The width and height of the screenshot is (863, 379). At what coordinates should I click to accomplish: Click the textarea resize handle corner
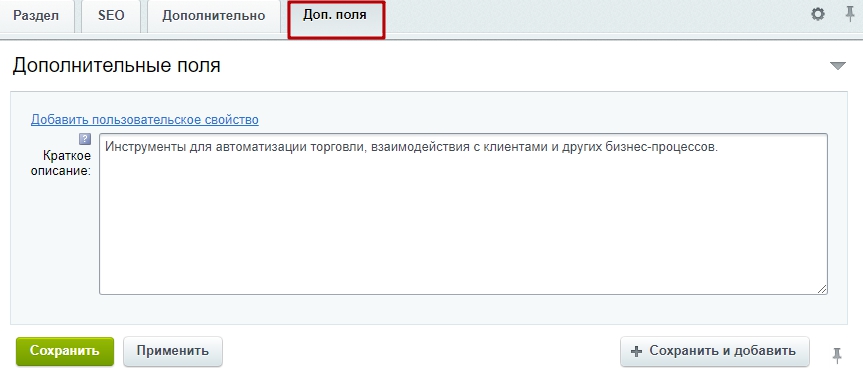click(x=822, y=289)
